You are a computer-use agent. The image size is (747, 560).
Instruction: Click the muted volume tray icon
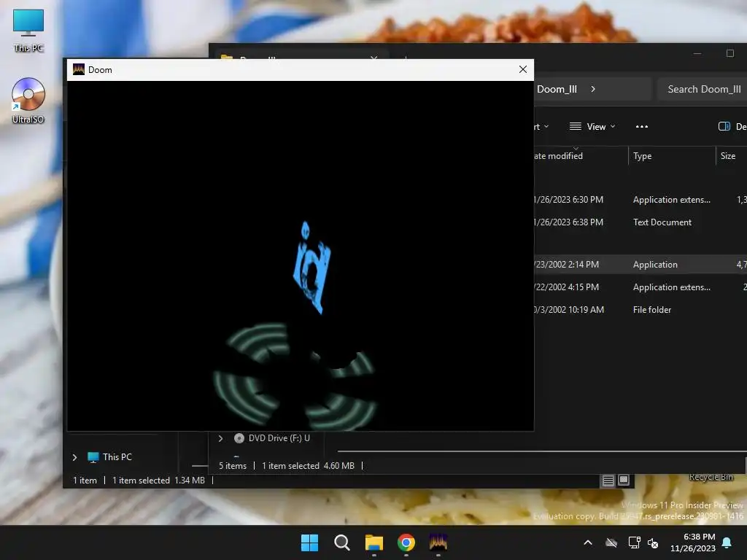point(653,542)
